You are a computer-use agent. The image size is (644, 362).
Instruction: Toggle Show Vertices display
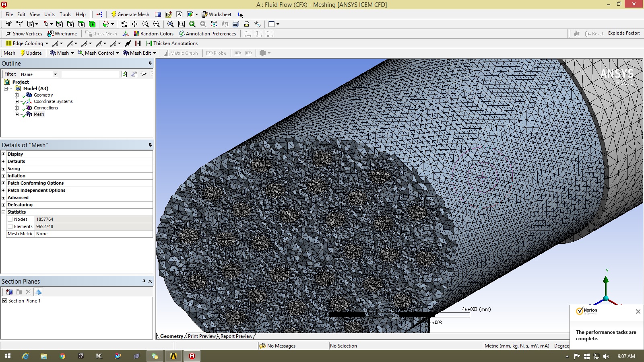point(24,34)
